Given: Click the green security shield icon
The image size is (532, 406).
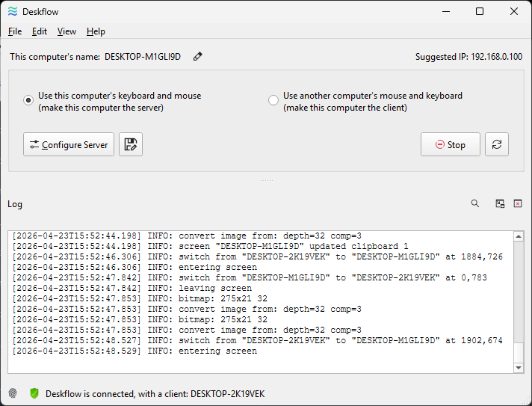Looking at the screenshot, I should (x=34, y=393).
